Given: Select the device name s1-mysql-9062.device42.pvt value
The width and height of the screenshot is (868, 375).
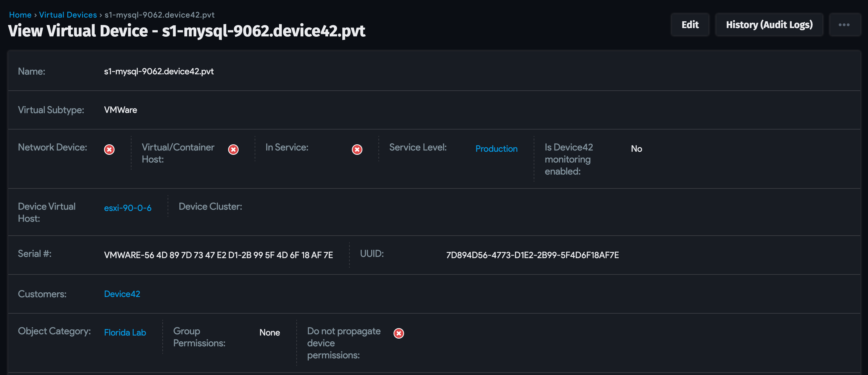Looking at the screenshot, I should coord(159,71).
